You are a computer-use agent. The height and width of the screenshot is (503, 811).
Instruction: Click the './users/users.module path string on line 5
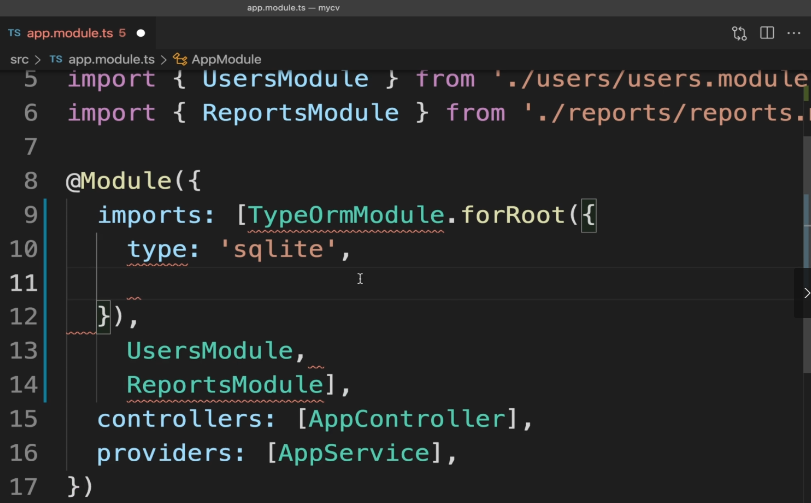[651, 79]
